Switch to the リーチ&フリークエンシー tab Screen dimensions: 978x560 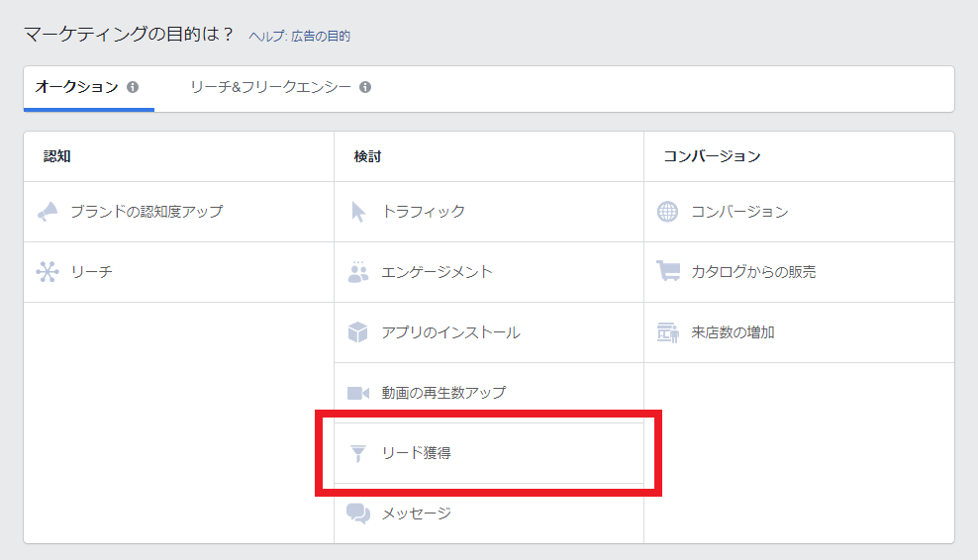click(281, 88)
